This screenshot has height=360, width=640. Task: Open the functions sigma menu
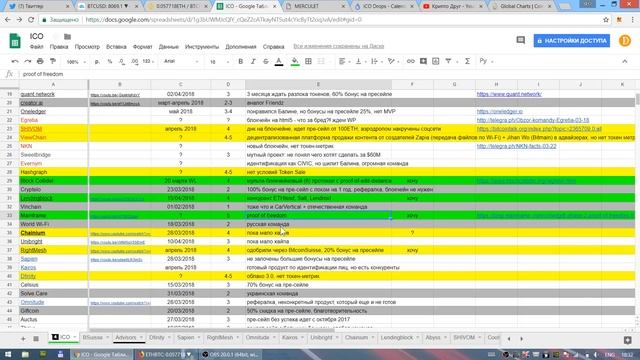tap(467, 61)
